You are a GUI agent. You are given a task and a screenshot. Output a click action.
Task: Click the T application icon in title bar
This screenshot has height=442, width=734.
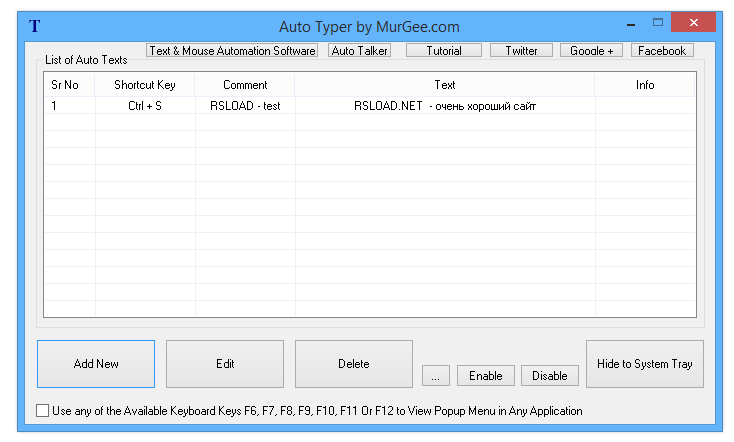tap(35, 26)
